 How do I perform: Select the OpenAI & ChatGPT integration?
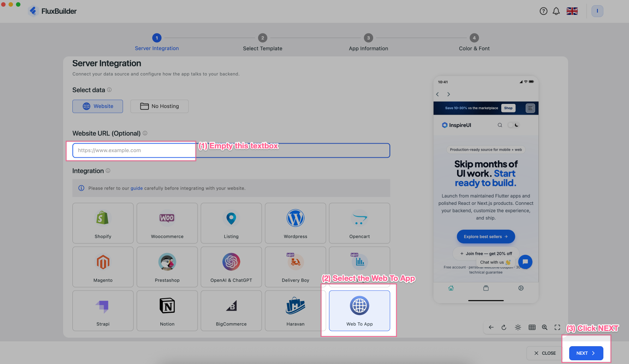pos(231,267)
